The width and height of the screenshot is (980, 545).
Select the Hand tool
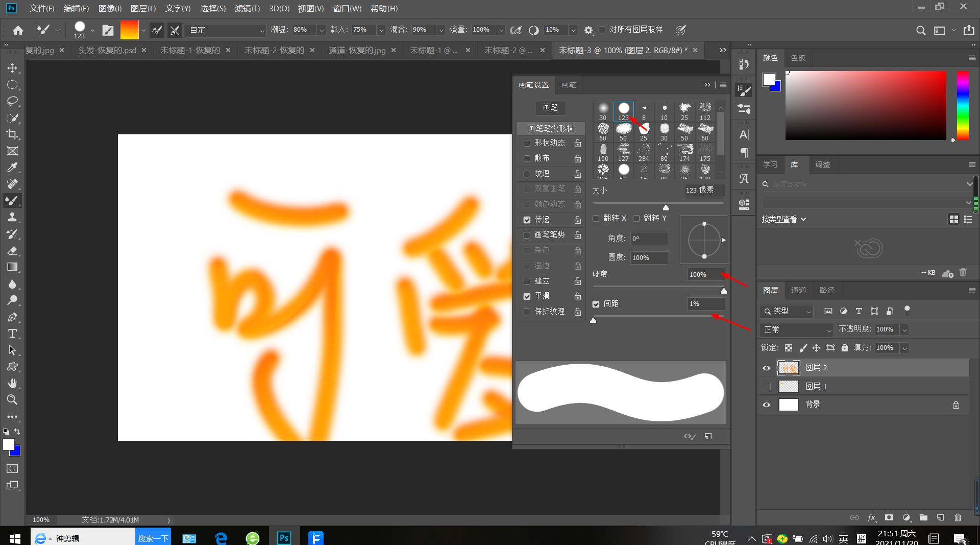[x=12, y=383]
